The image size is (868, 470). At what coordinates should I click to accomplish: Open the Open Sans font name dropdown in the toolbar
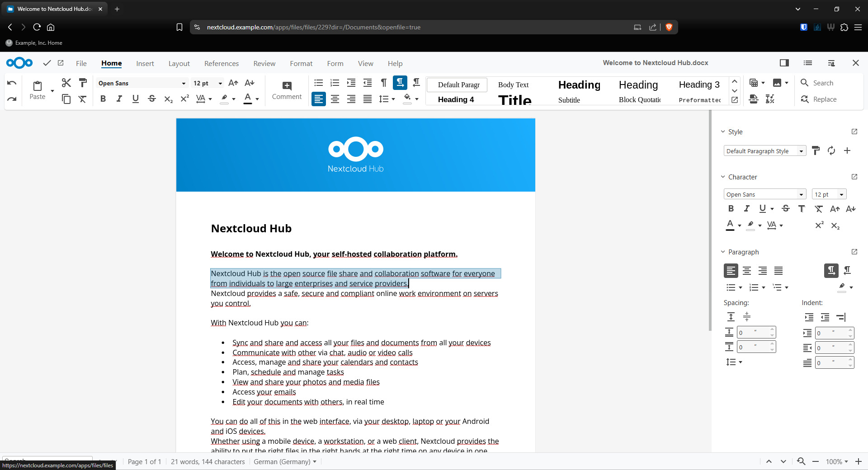pyautogui.click(x=183, y=83)
